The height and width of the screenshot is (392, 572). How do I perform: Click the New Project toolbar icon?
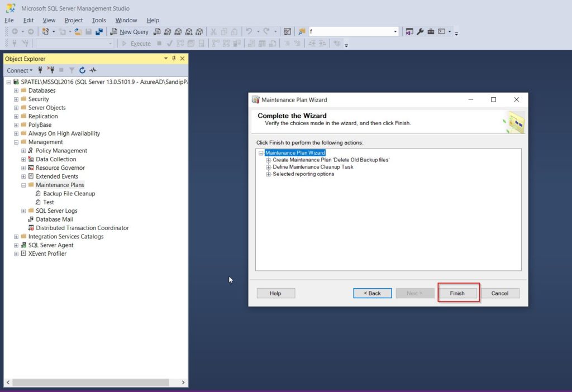pyautogui.click(x=45, y=32)
